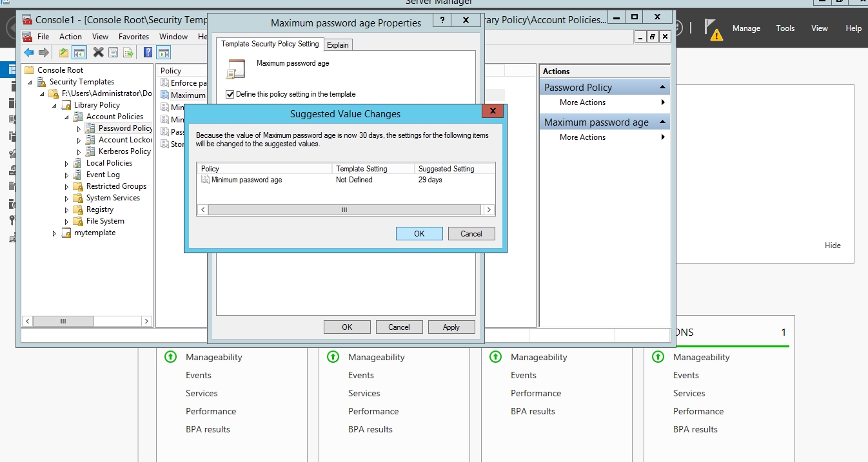Click the Up One Level folder icon
Viewport: 868px width, 462px height.
point(63,53)
